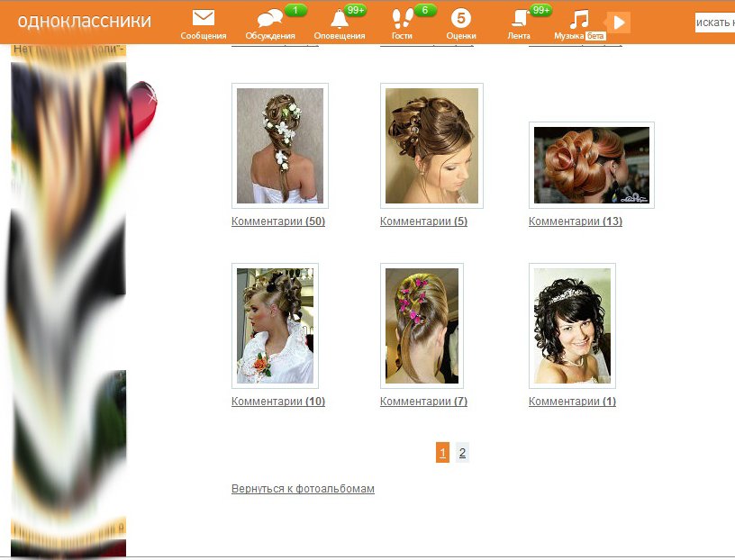Open Комментарии (7) link
Screen dimensions: 735x560
423,402
